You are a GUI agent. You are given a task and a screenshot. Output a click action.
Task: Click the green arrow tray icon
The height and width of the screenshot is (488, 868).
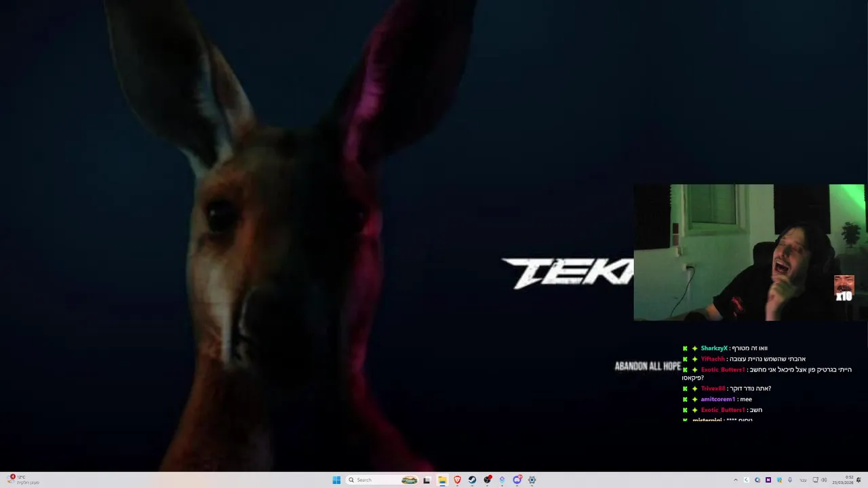(x=747, y=480)
